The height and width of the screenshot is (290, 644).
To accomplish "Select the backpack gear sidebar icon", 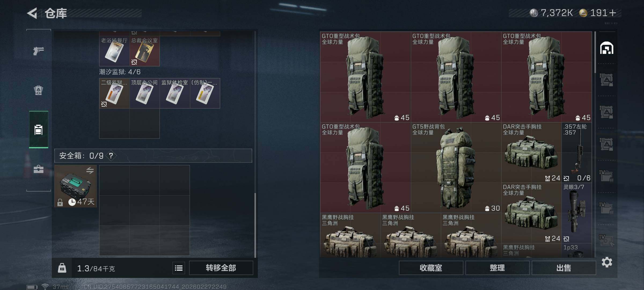I will (x=38, y=90).
